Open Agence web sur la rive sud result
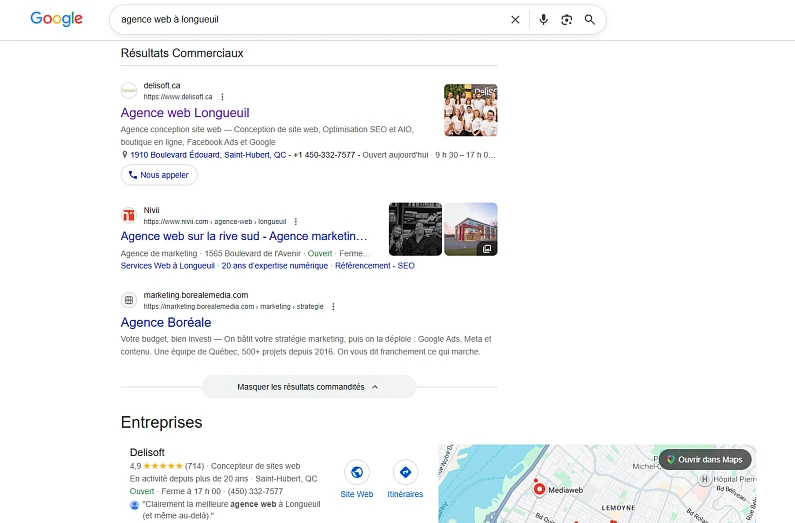The image size is (795, 523). [x=244, y=236]
